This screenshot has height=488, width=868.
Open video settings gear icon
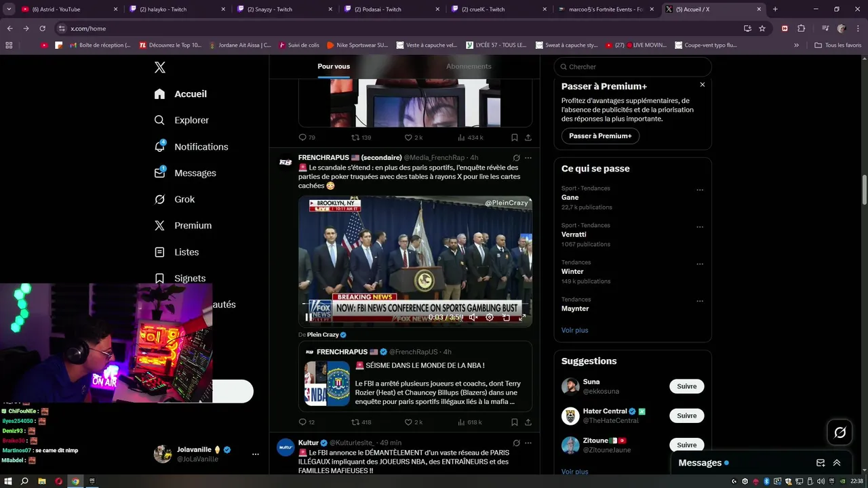coord(490,317)
